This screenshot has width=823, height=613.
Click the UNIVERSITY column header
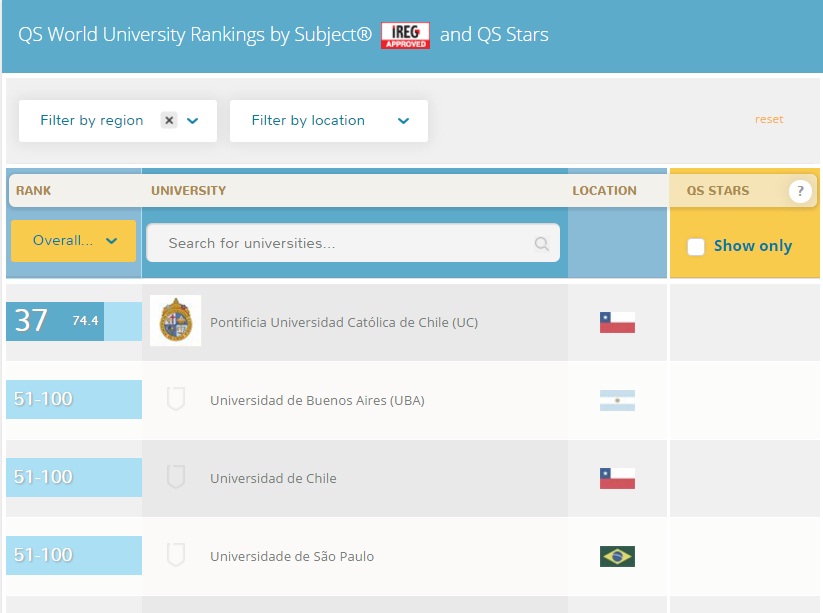click(x=188, y=191)
